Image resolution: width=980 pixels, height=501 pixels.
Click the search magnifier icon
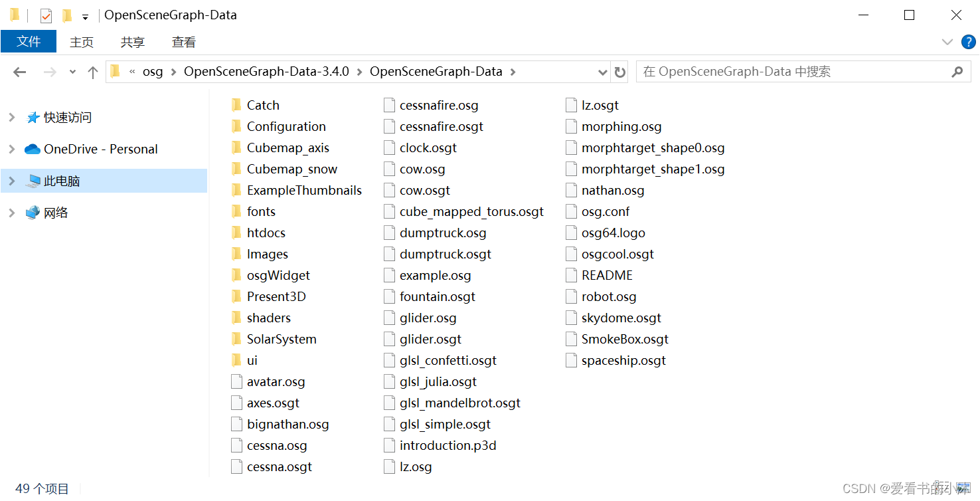pyautogui.click(x=957, y=72)
